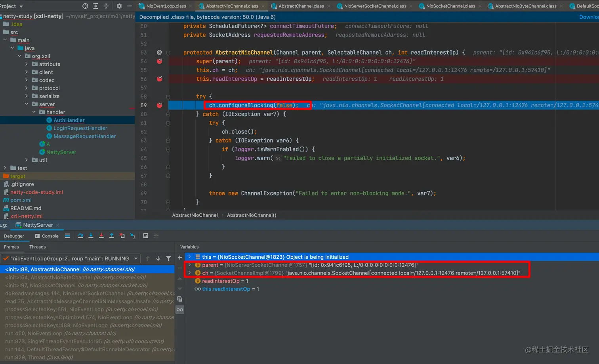Click Collapse All in the Project panel toolbar
Screen dimensions: 599x364
pos(106,6)
